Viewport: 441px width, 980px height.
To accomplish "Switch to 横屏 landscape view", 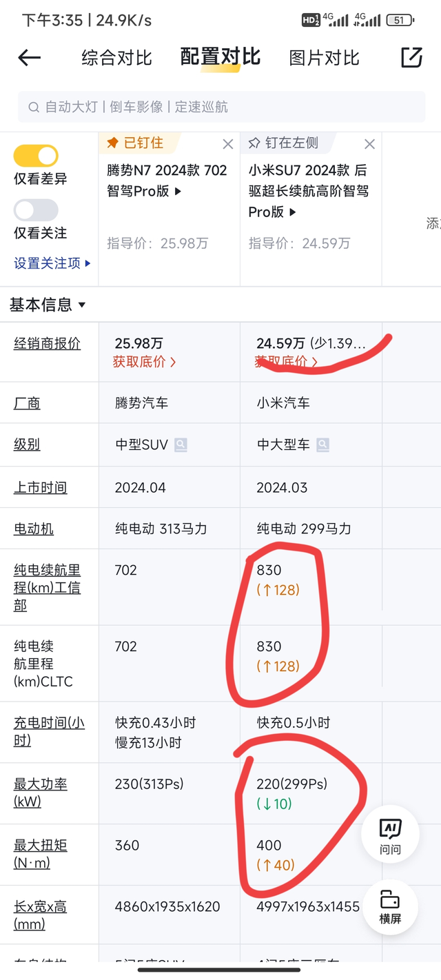I will pos(390,907).
